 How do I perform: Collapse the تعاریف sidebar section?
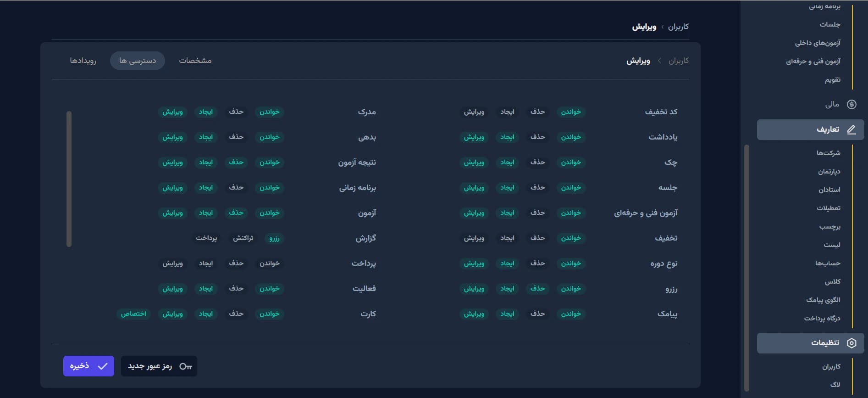[x=810, y=130]
